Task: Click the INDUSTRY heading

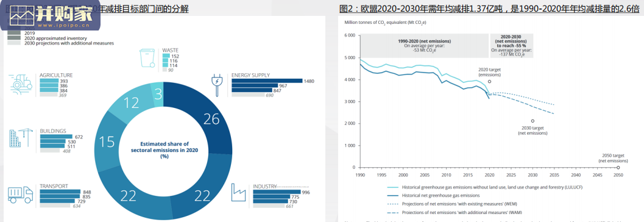Action: [x=265, y=186]
